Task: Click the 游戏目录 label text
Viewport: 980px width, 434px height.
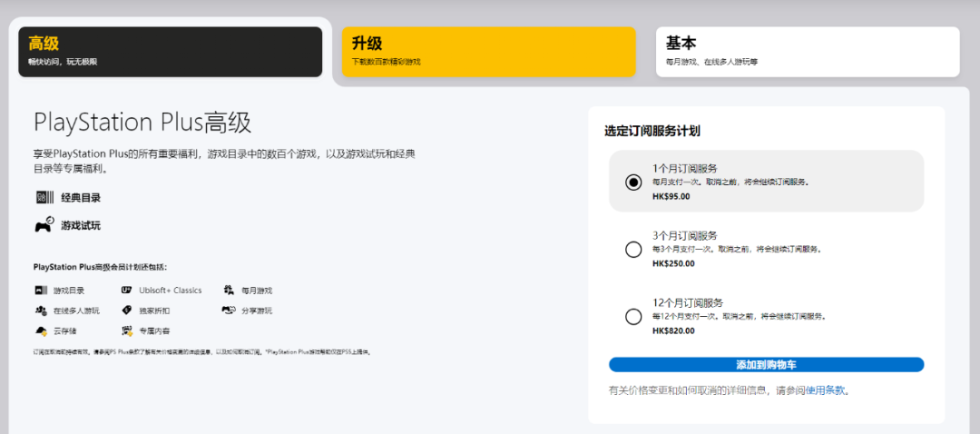Action: pyautogui.click(x=69, y=291)
